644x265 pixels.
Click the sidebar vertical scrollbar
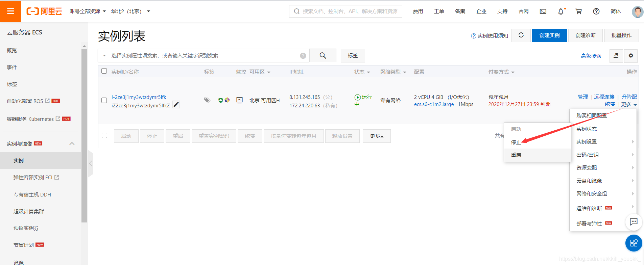pos(84,136)
